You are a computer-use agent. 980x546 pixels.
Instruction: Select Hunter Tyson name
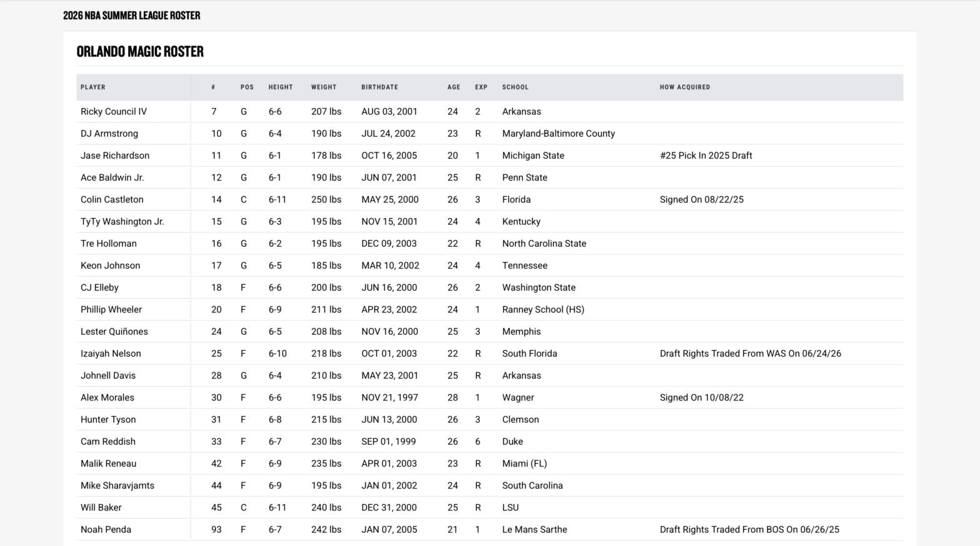[x=108, y=419]
